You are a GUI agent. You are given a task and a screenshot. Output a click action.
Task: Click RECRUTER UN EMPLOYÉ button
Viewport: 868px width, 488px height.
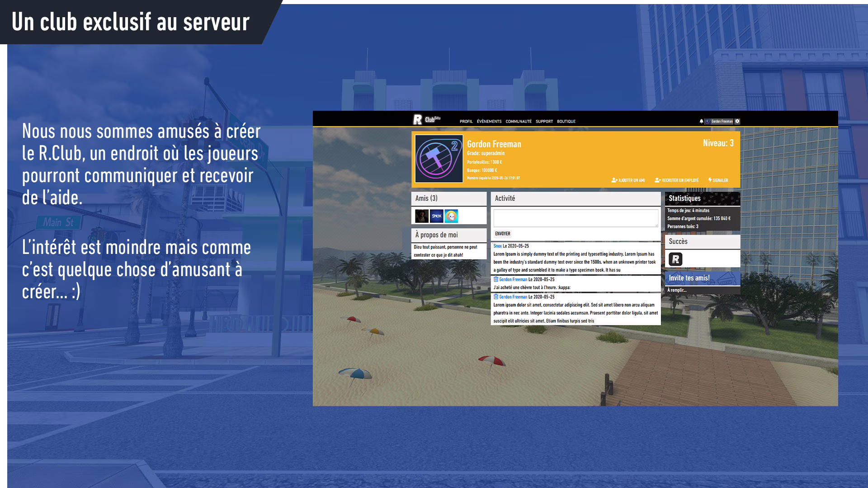(676, 180)
